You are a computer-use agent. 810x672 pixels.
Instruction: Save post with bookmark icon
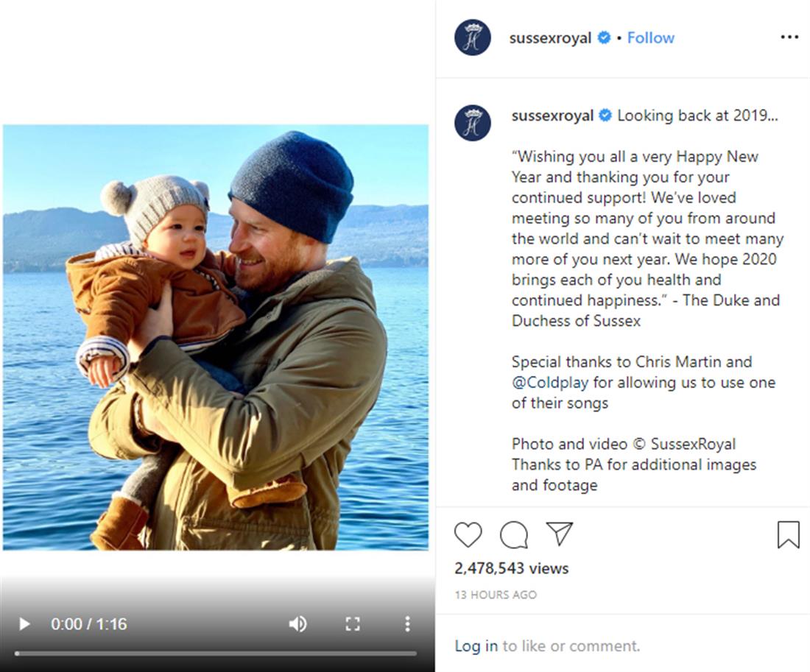[788, 535]
